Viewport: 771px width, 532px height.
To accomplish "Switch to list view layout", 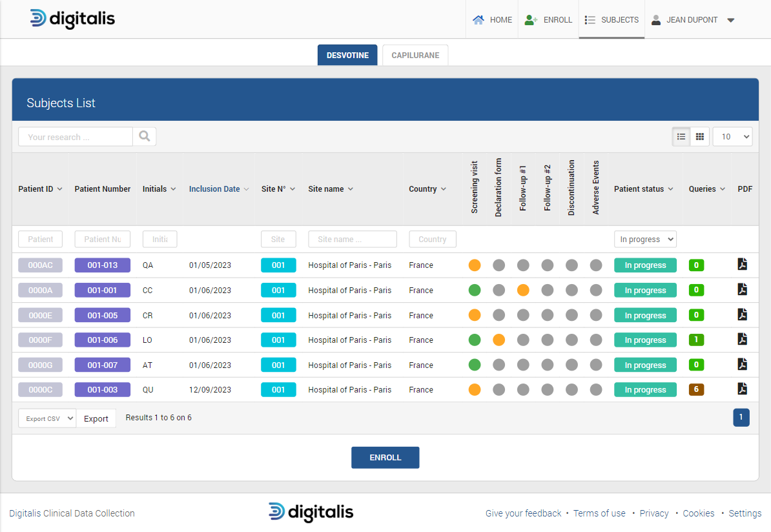I will pos(681,137).
